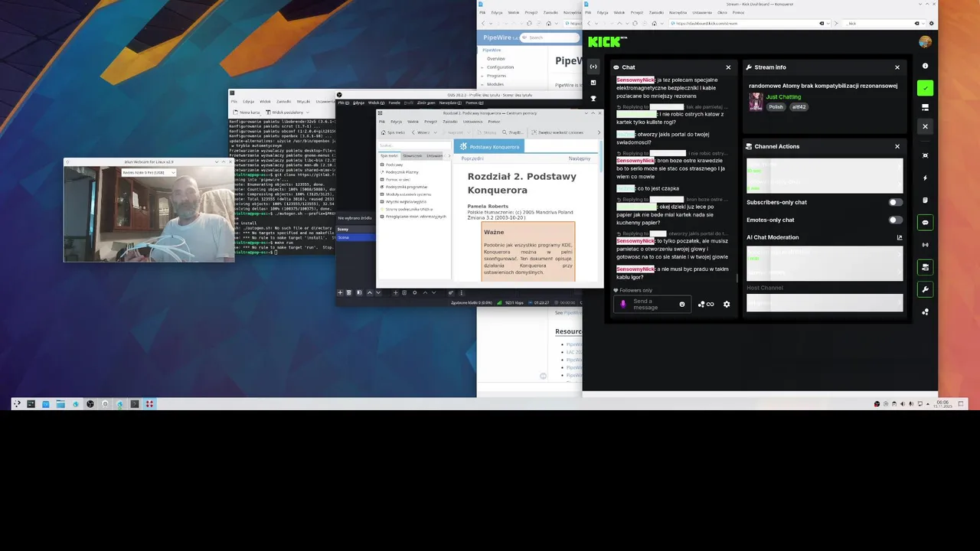
Task: Toggle the wrench widget in right sidebar
Action: [x=925, y=289]
